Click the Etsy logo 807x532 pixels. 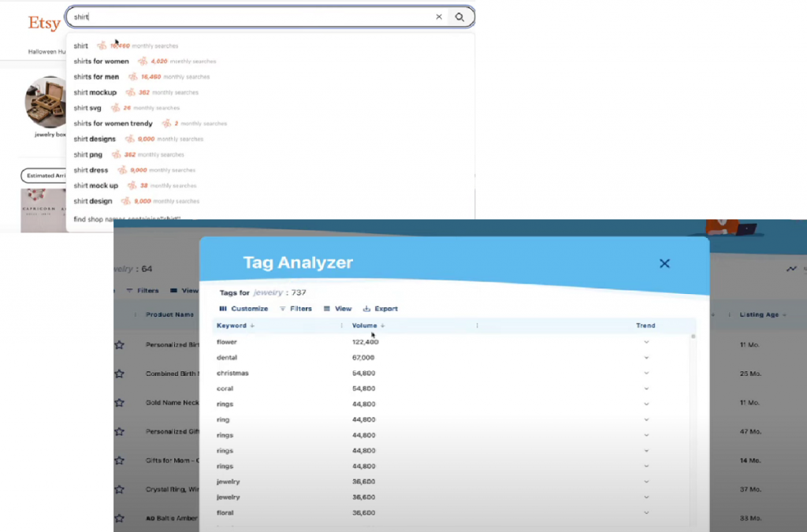(44, 23)
